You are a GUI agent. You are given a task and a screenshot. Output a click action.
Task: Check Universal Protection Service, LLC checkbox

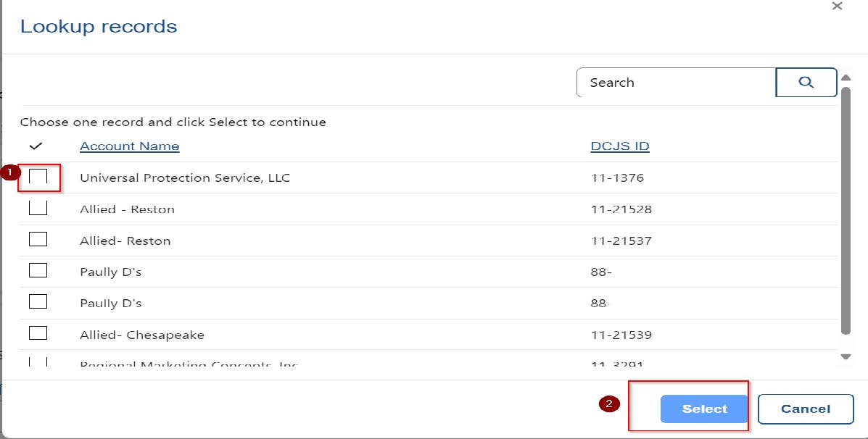[x=38, y=177]
